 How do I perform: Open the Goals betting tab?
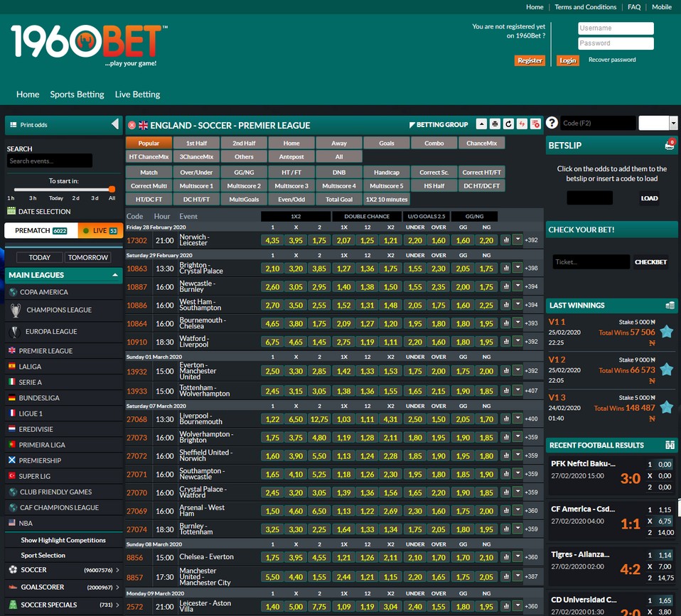[387, 143]
